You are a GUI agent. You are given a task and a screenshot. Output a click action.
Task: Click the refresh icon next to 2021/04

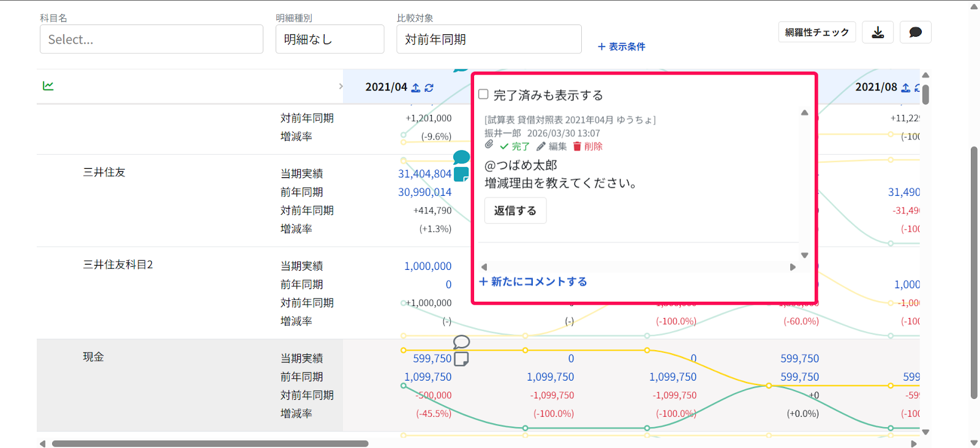[429, 88]
